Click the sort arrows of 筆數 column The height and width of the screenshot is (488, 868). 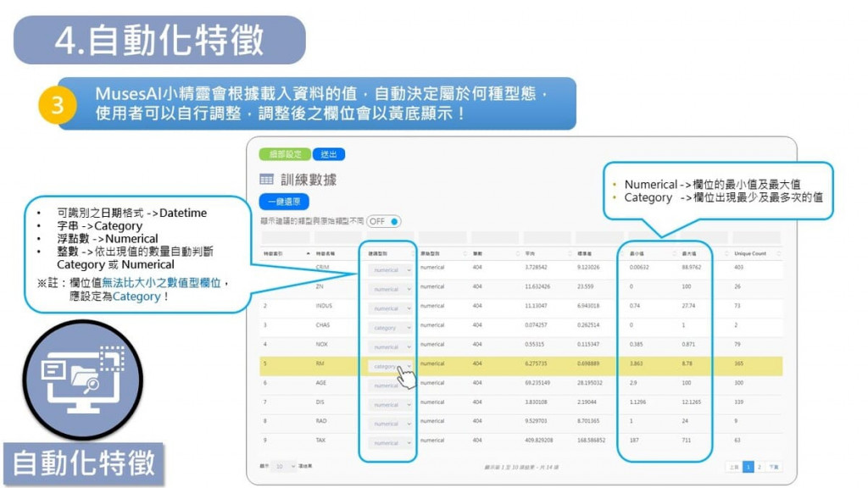518,253
